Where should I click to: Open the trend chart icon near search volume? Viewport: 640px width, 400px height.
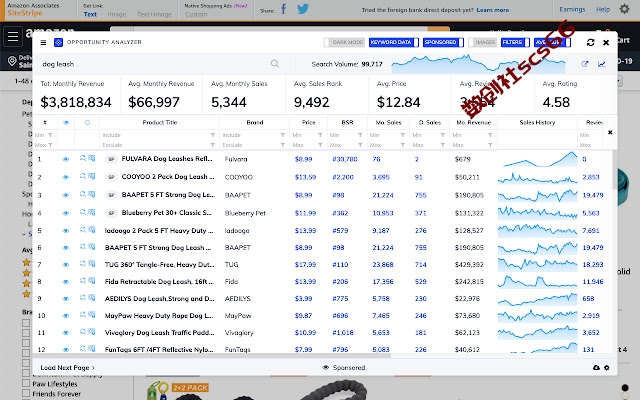point(602,64)
